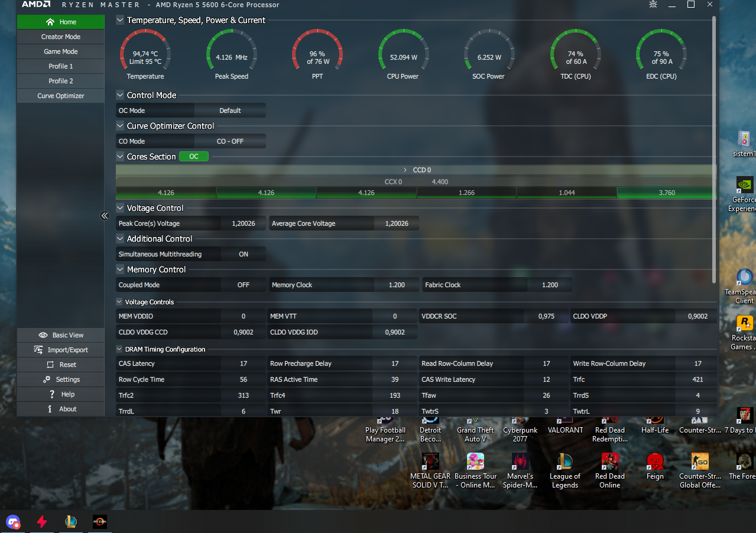Open Marvel's Spider-Man desktop shortcut
Image resolution: width=756 pixels, height=533 pixels.
click(x=520, y=470)
